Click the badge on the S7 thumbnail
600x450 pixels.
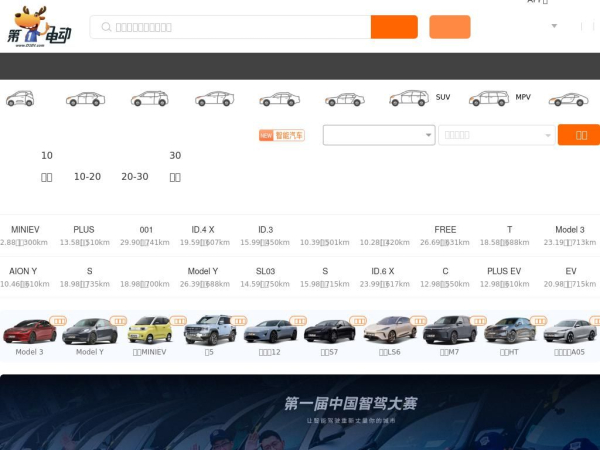point(358,321)
